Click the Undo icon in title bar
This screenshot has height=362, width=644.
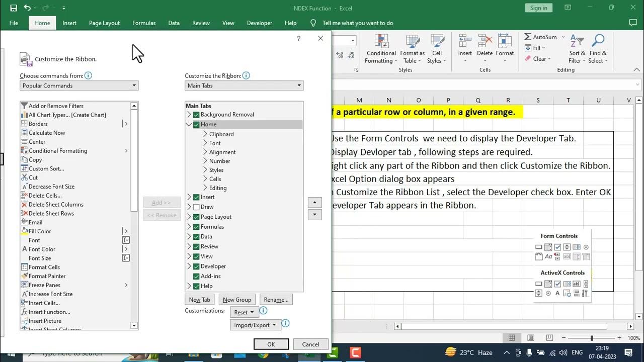[x=27, y=8]
